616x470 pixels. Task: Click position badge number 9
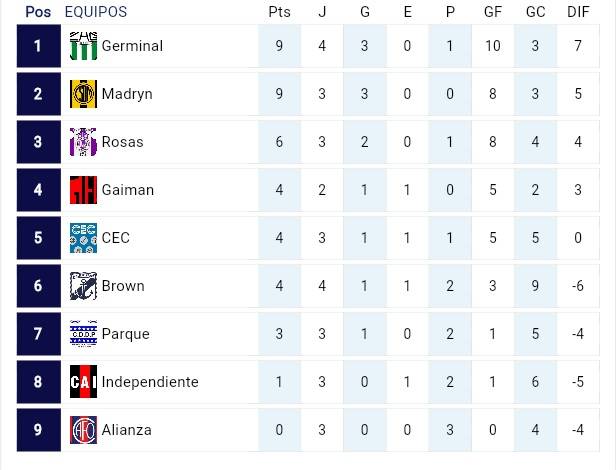[38, 430]
